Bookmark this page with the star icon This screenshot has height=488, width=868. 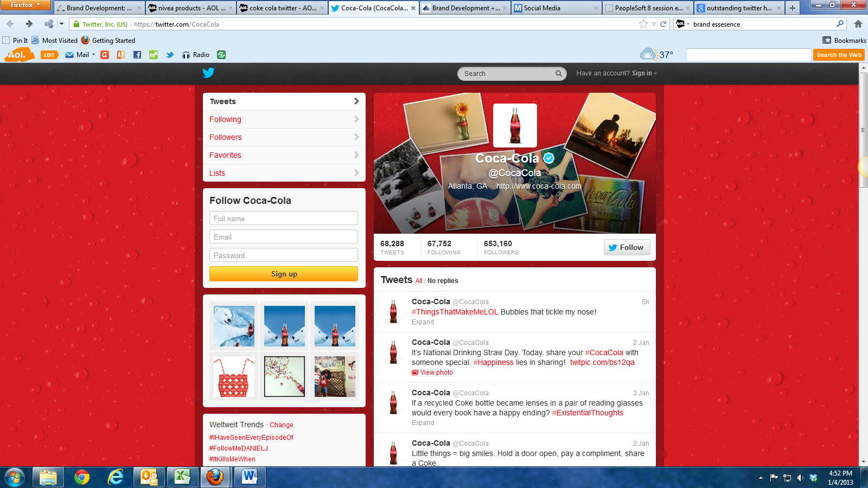tap(643, 24)
